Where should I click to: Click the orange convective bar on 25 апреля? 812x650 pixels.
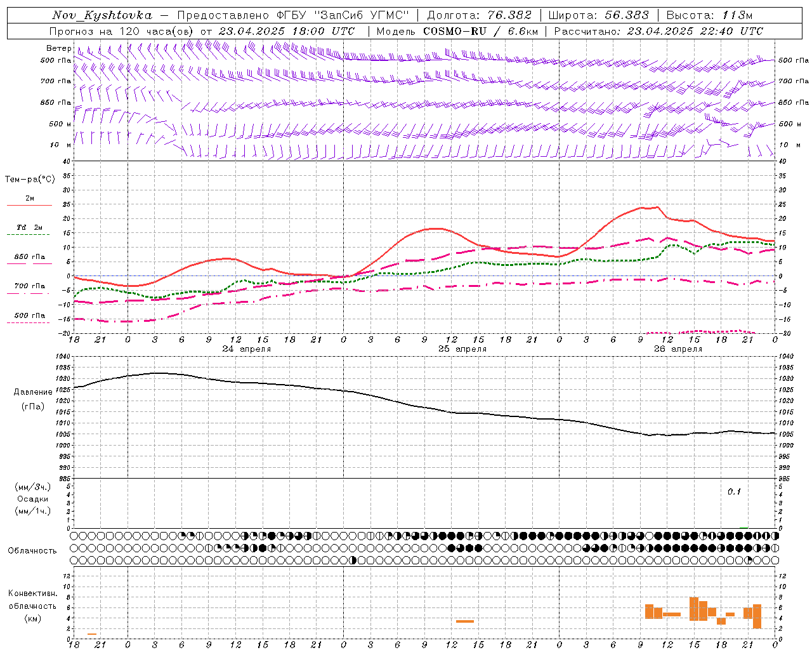465,621
